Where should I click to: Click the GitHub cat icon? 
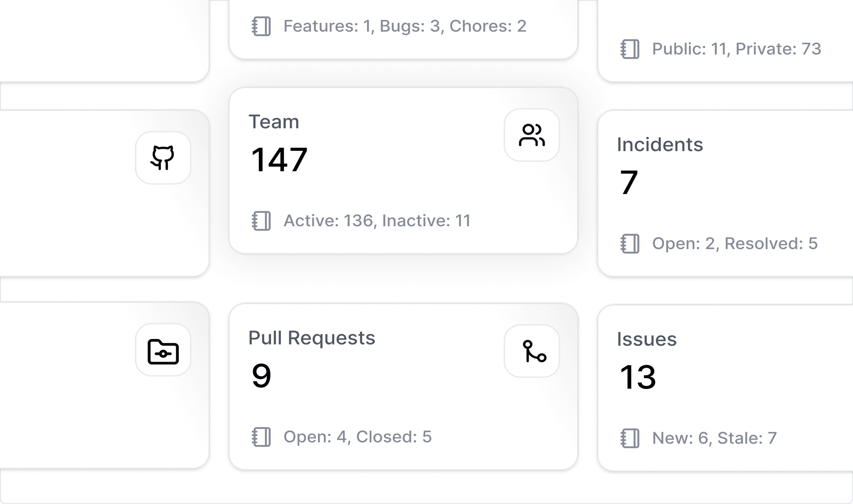(163, 158)
